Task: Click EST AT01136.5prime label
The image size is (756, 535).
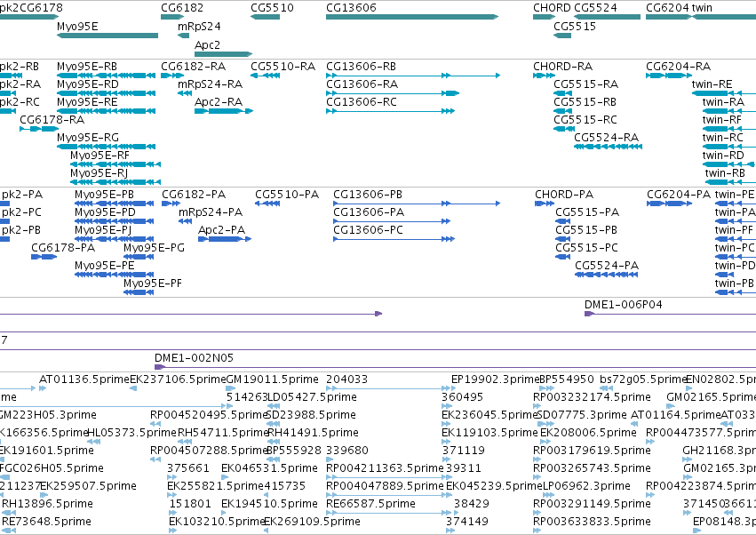Action: click(84, 379)
